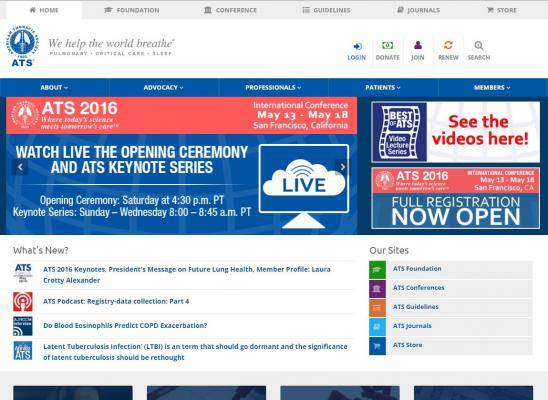The width and height of the screenshot is (548, 400).
Task: Open Blood Eosinophils COPD article
Action: pyautogui.click(x=125, y=326)
